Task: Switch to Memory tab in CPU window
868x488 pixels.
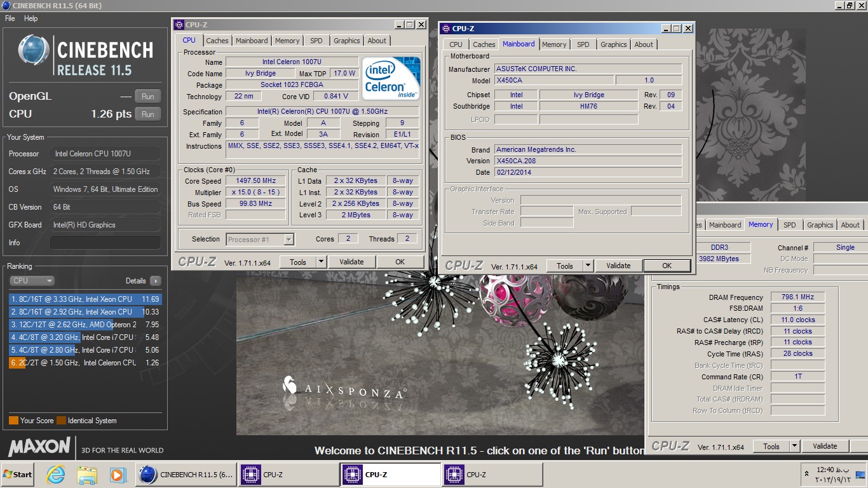Action: point(287,41)
